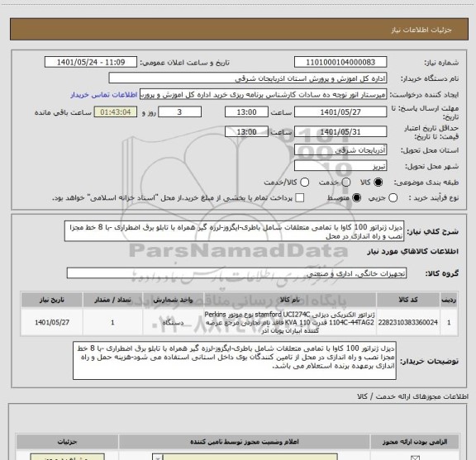Open the buyer contact info link
This screenshot has height=460, width=476.
click(104, 95)
